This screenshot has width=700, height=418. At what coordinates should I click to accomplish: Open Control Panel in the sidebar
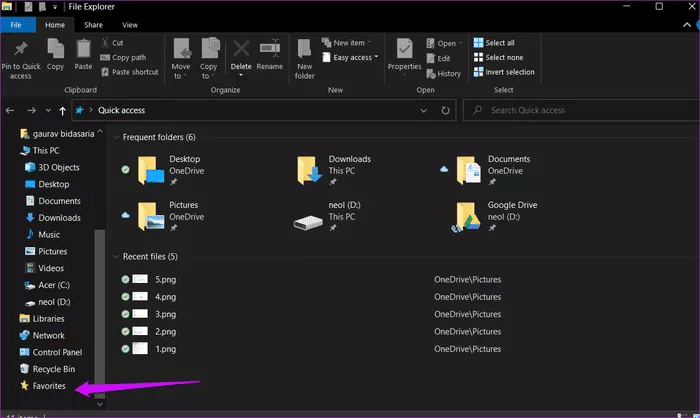(x=50, y=352)
